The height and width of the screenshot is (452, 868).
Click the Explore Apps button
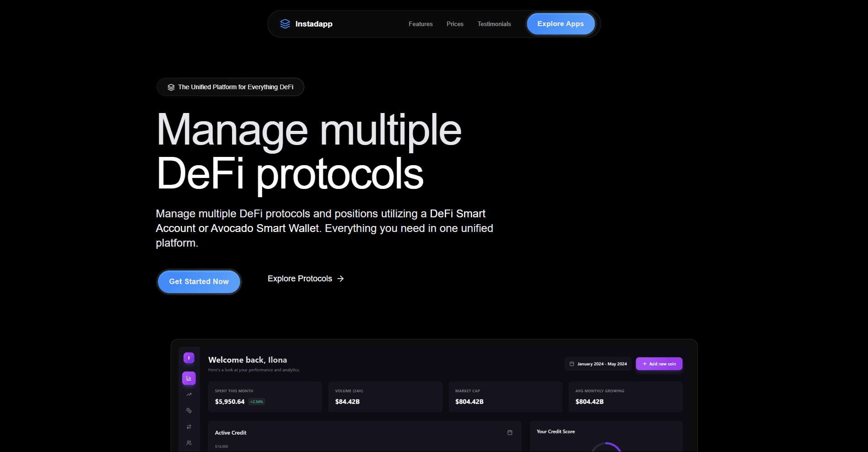[x=561, y=24]
